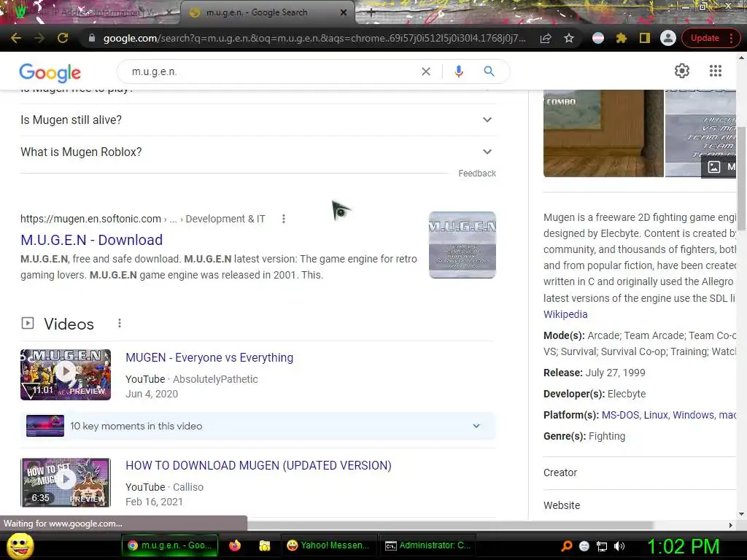The width and height of the screenshot is (747, 560).
Task: Open the volume speaker tray icon
Action: click(x=619, y=546)
